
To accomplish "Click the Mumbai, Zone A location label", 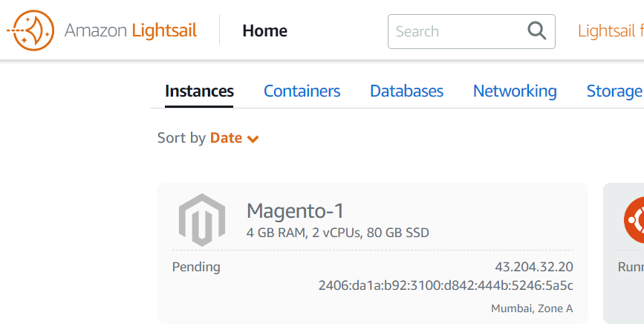I will [x=532, y=308].
